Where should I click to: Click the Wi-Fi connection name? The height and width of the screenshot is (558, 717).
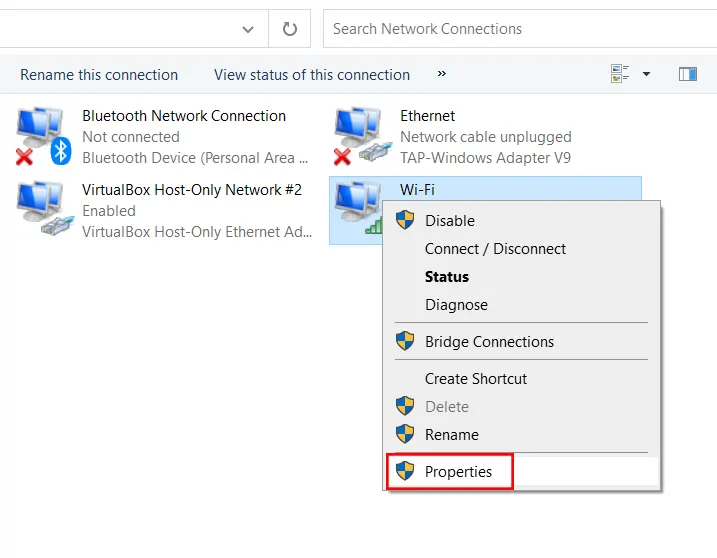[x=417, y=189]
